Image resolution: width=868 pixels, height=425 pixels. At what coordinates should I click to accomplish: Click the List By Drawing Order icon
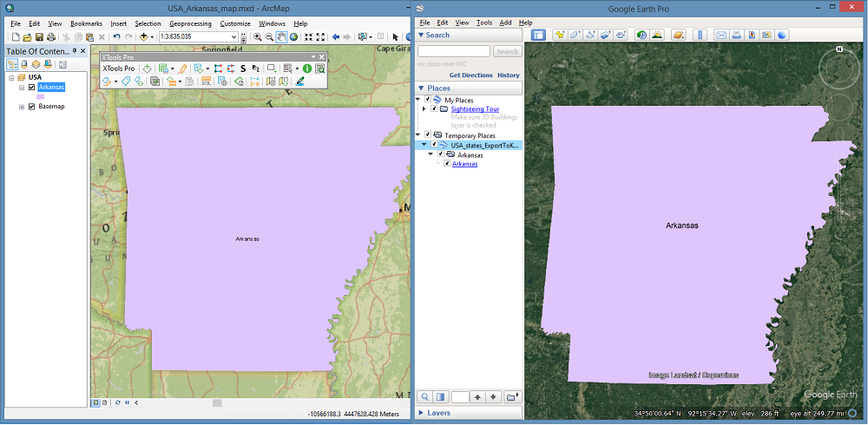(11, 64)
